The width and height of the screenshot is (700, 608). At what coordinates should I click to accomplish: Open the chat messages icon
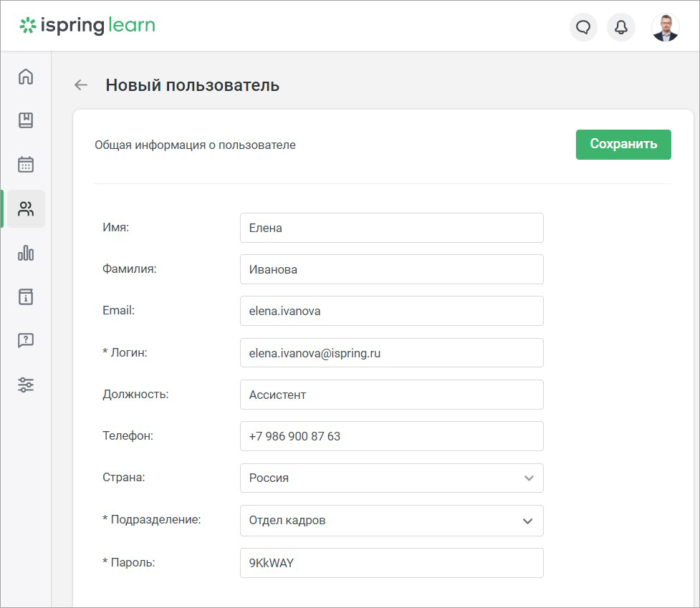(x=583, y=27)
